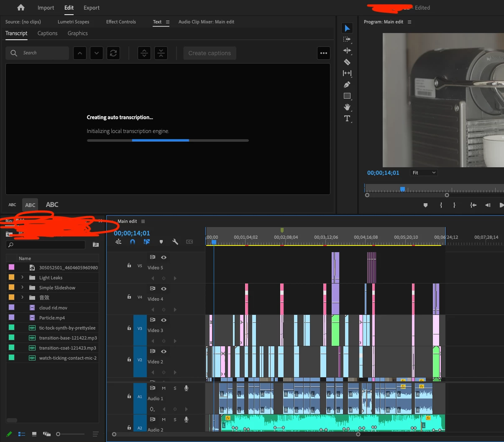The image size is (504, 442).
Task: Select cloud rid.mov in bin
Action: click(53, 308)
